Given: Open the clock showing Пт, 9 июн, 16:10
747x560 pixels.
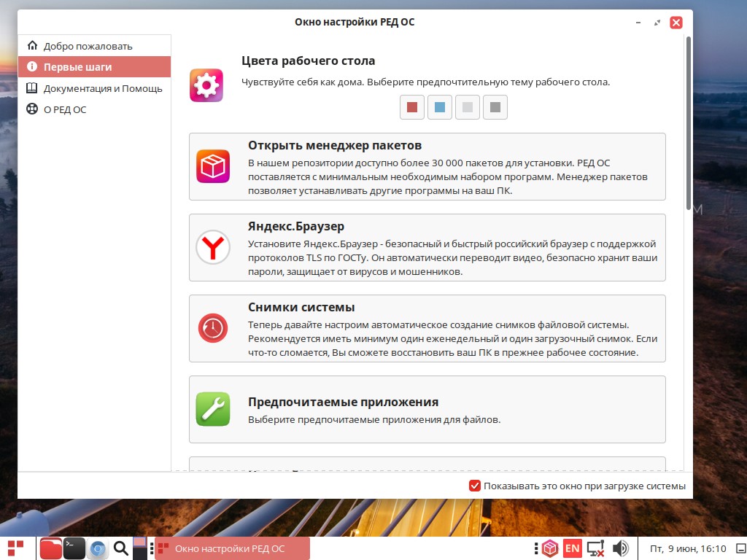Looking at the screenshot, I should click(x=688, y=548).
